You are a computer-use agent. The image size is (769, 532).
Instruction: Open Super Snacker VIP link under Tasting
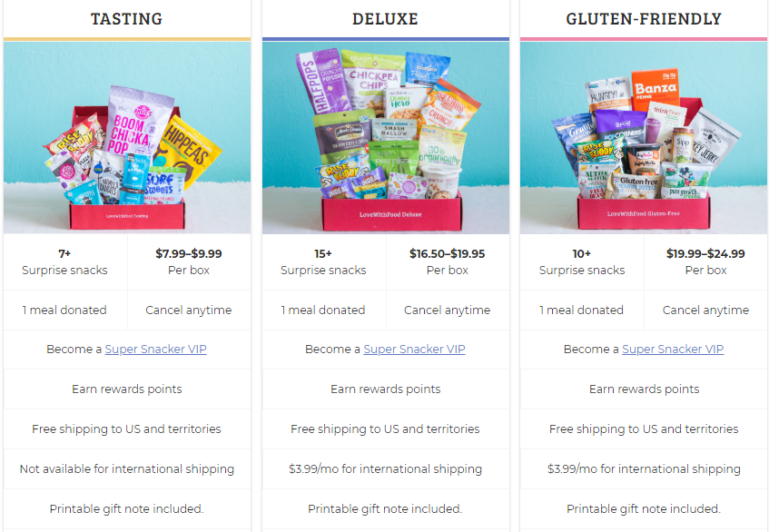[155, 350]
